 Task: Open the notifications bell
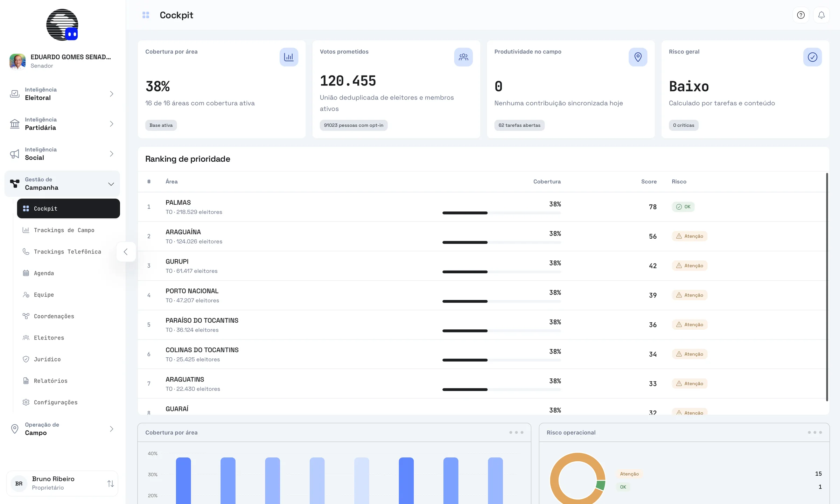click(x=821, y=15)
